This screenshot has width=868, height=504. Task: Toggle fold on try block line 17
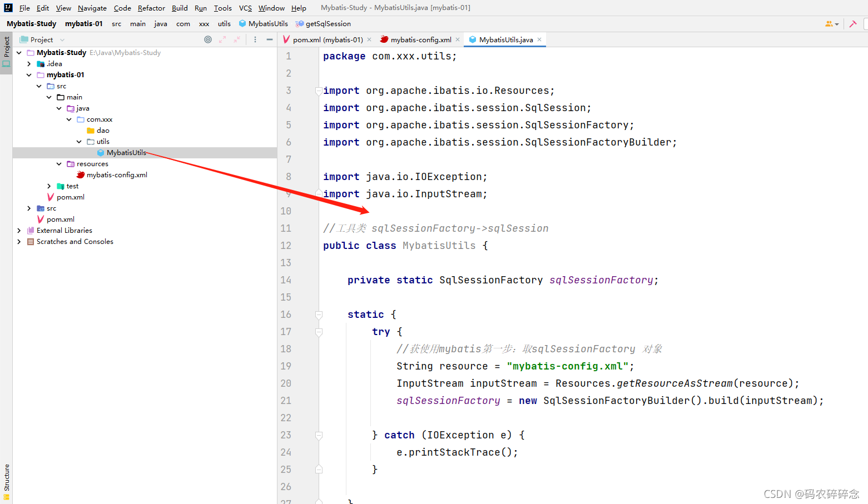click(x=319, y=332)
